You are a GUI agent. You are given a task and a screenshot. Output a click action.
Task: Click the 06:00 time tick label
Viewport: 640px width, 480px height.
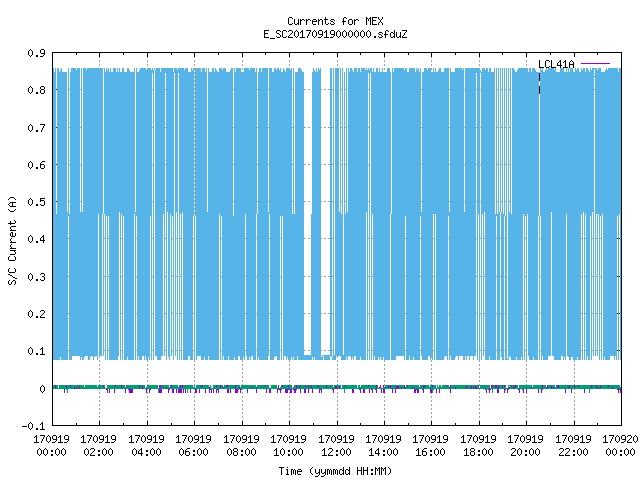(x=193, y=452)
